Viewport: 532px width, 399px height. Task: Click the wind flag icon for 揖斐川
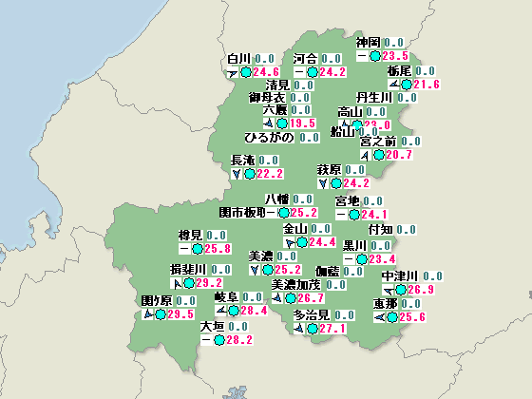pyautogui.click(x=177, y=283)
